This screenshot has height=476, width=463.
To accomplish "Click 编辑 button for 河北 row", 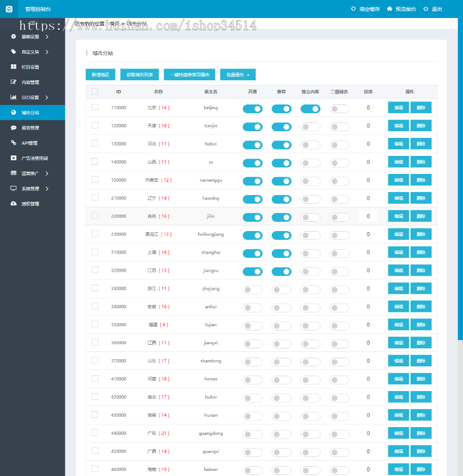I will click(x=398, y=144).
